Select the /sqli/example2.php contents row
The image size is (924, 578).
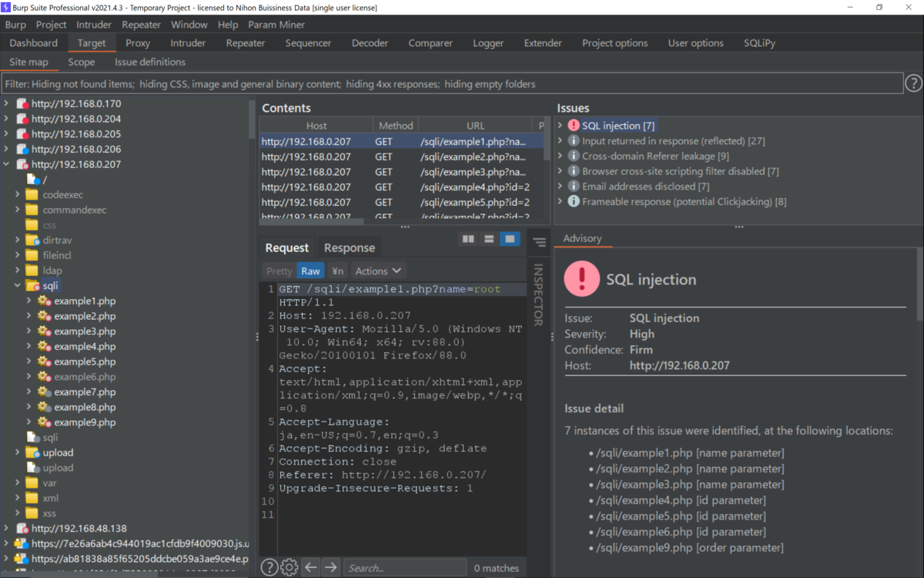[x=401, y=156]
